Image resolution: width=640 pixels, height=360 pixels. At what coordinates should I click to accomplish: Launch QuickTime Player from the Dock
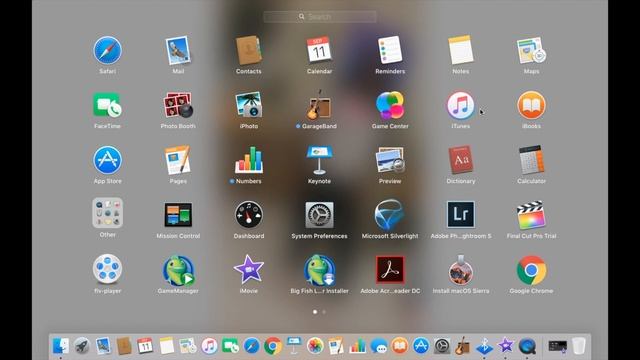pos(527,346)
